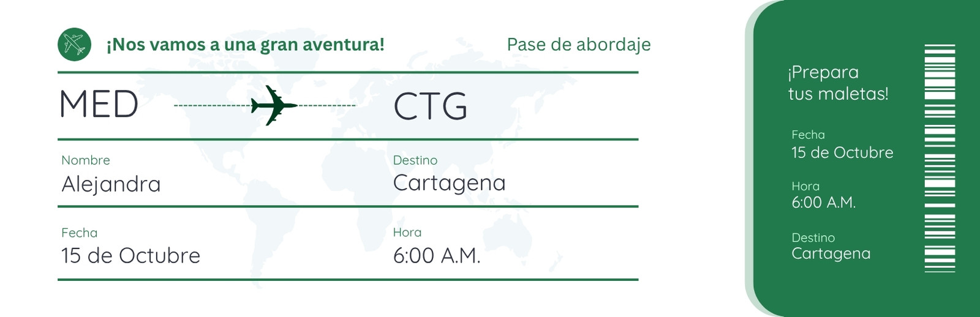Image resolution: width=980 pixels, height=317 pixels.
Task: Click the 6:00 A.M. time on main ticket
Action: tap(437, 255)
